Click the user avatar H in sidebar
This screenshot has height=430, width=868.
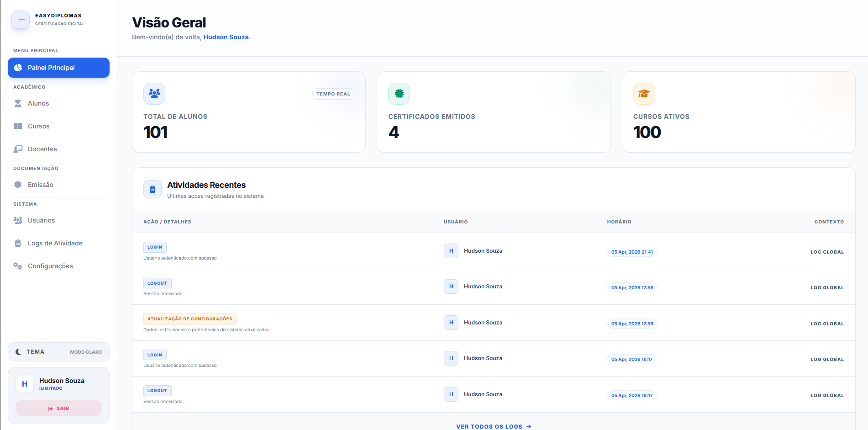tap(25, 384)
